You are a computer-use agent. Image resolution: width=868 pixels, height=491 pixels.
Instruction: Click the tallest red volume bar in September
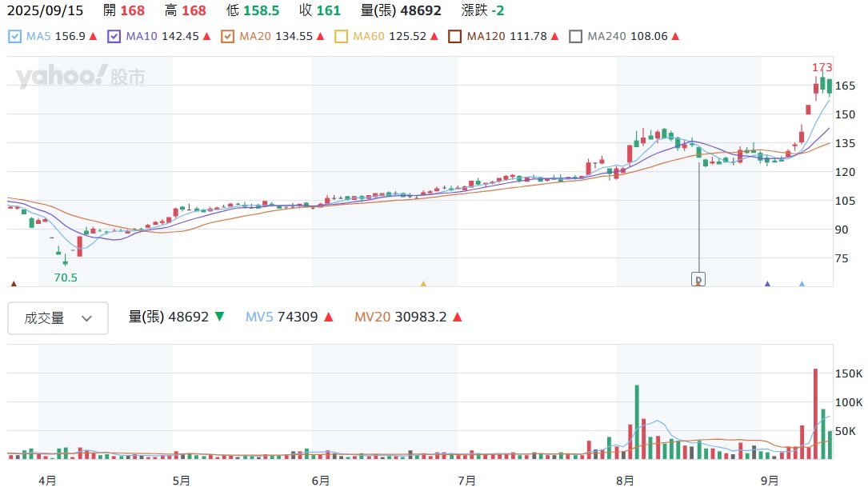[x=815, y=413]
